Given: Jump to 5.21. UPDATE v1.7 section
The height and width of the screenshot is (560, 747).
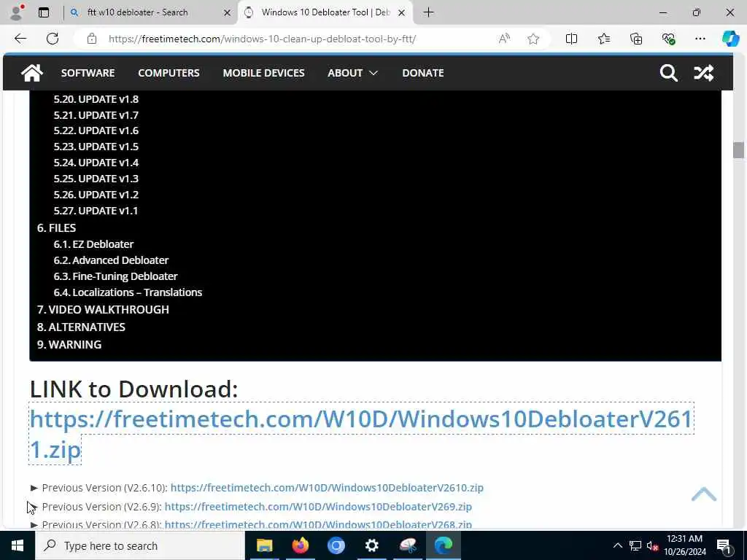Looking at the screenshot, I should pos(96,115).
